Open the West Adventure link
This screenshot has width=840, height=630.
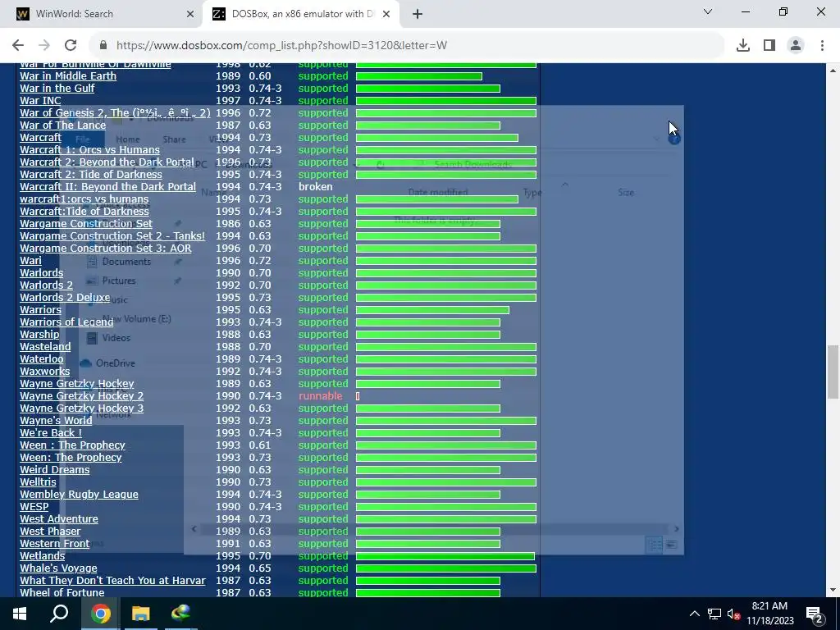59,519
